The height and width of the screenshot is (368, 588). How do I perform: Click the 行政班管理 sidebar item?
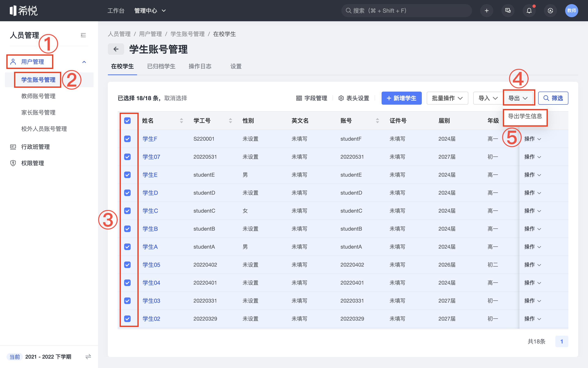(35, 147)
